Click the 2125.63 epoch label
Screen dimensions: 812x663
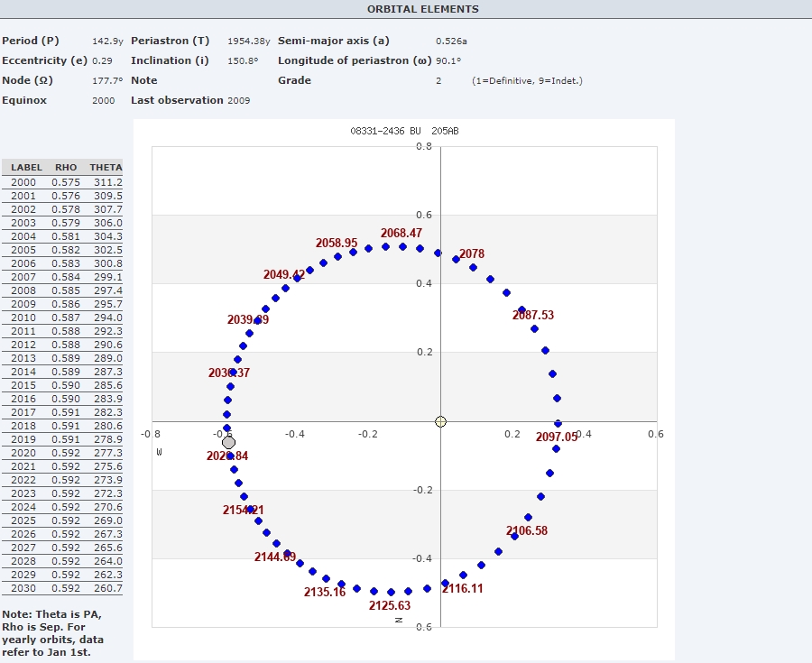click(x=390, y=605)
